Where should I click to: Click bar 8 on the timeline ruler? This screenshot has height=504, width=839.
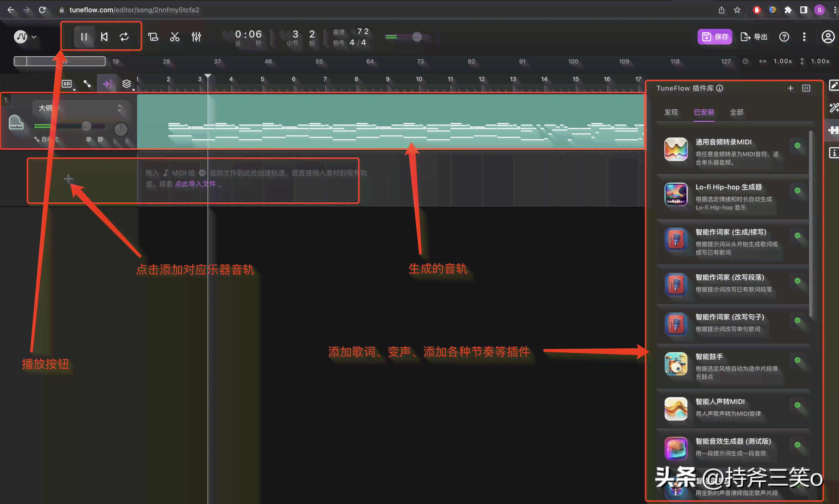tap(356, 79)
